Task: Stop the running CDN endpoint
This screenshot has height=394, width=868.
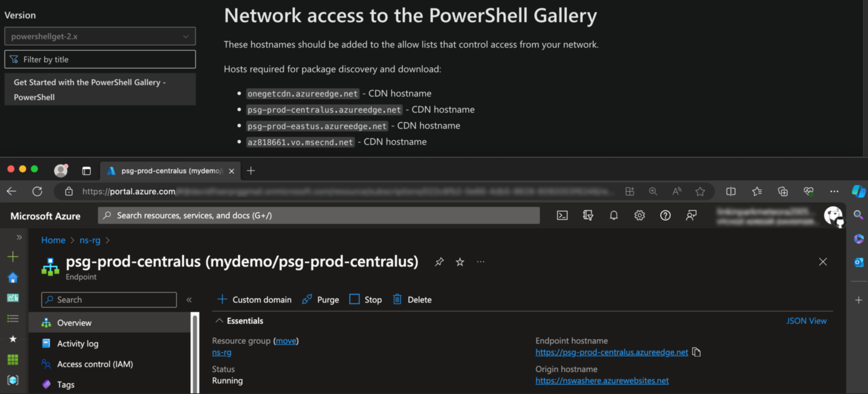Action: point(366,299)
